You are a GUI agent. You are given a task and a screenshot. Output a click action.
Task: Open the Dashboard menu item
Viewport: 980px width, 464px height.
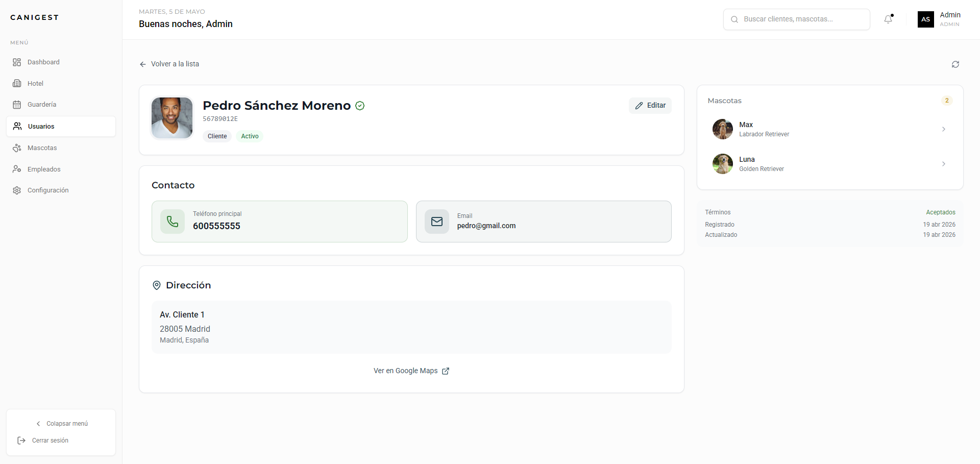pyautogui.click(x=61, y=62)
